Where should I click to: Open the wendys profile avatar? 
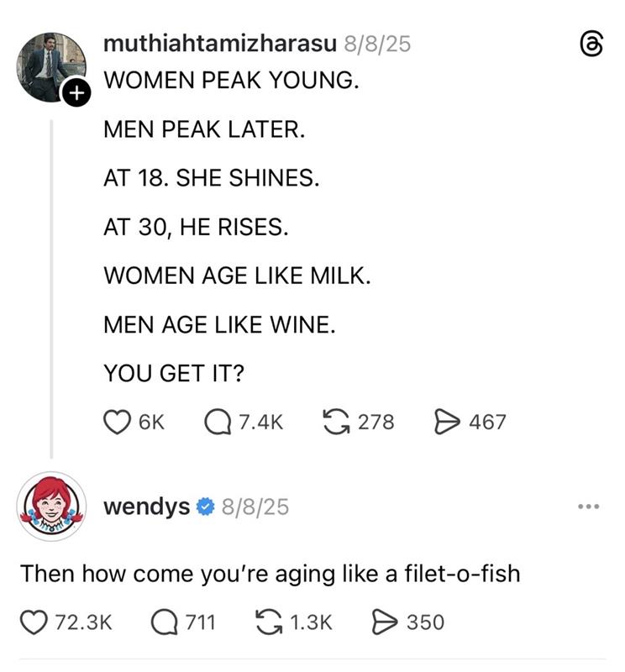pos(51,506)
